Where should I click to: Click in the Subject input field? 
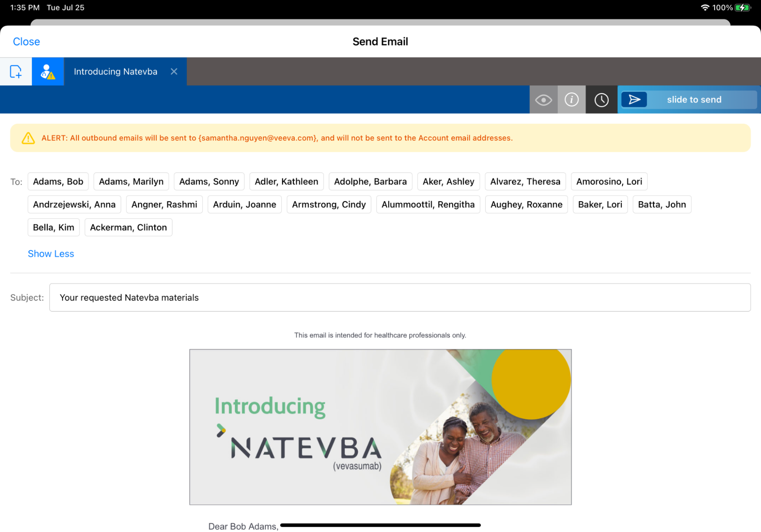[400, 297]
